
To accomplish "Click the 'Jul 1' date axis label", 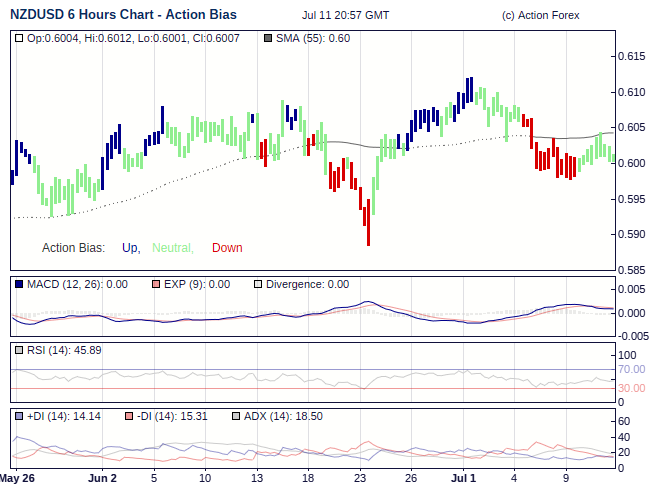I will tap(463, 478).
